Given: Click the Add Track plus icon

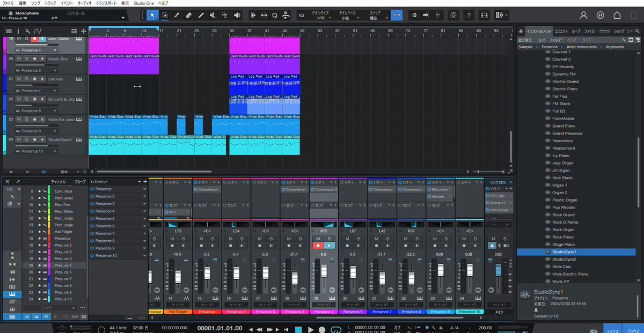Looking at the screenshot, I should (x=83, y=31).
